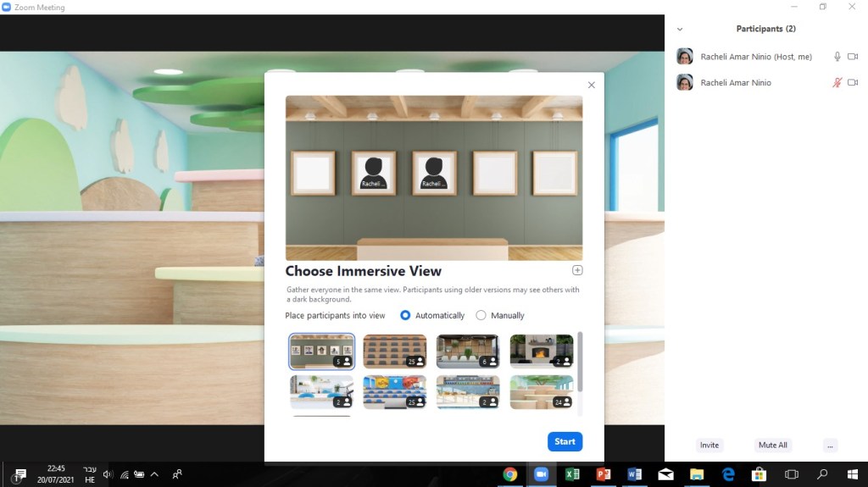
Task: Close the Choose Immersive View dialog
Action: tap(592, 85)
